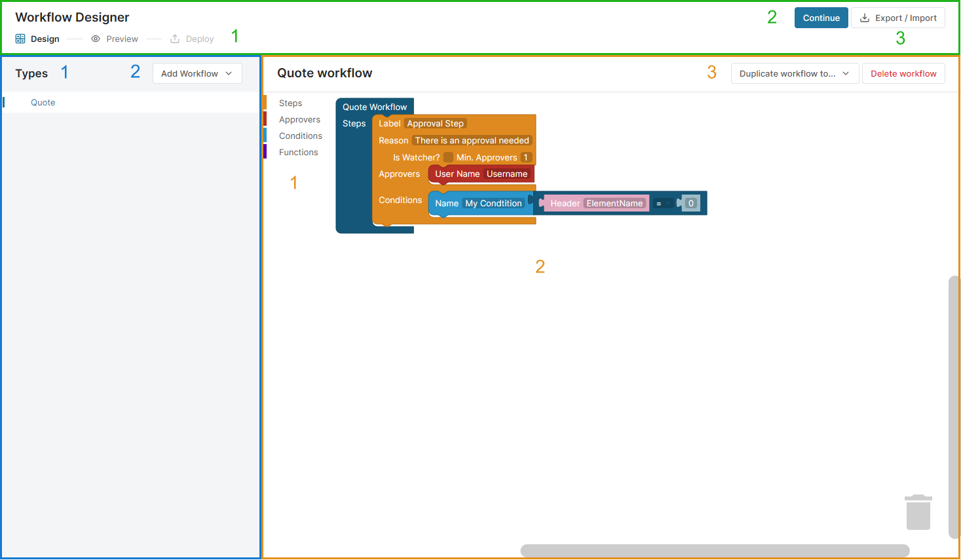Click the Design grid icon

(20, 39)
